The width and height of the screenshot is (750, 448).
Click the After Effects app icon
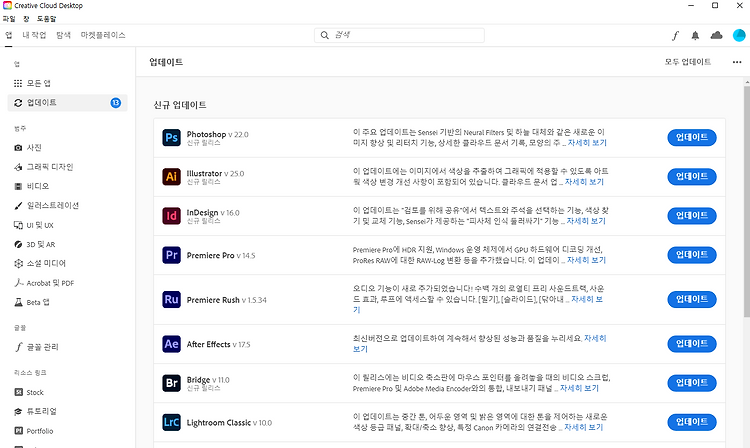171,344
